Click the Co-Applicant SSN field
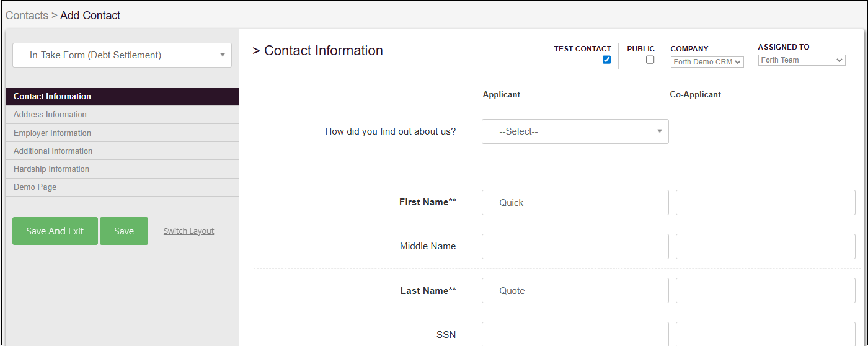 tap(766, 334)
